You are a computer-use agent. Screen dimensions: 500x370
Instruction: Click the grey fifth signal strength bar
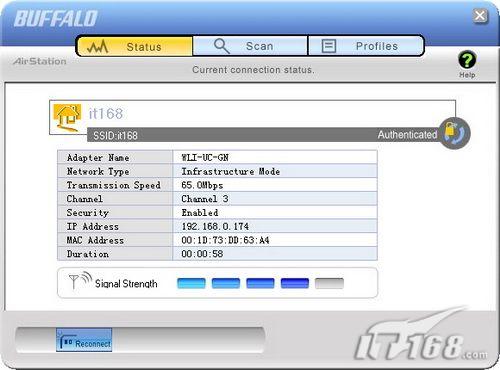329,283
